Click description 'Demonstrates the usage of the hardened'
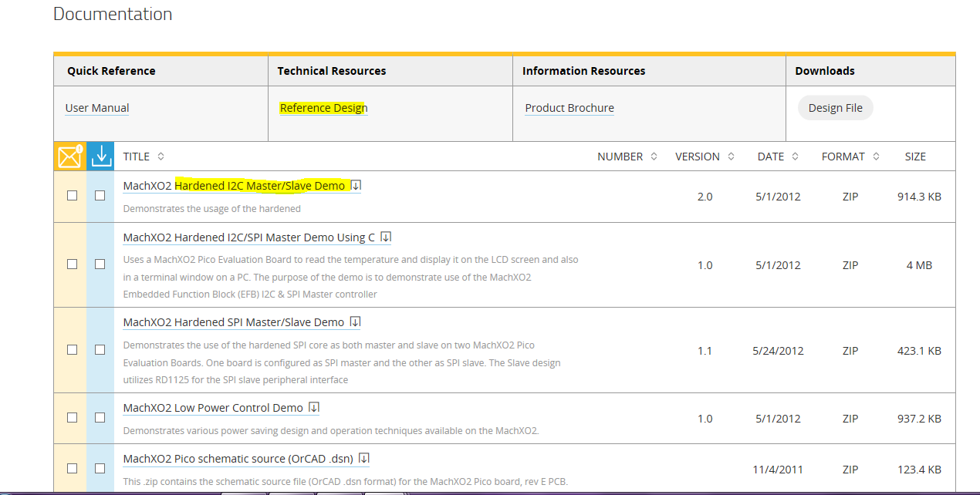 click(212, 208)
